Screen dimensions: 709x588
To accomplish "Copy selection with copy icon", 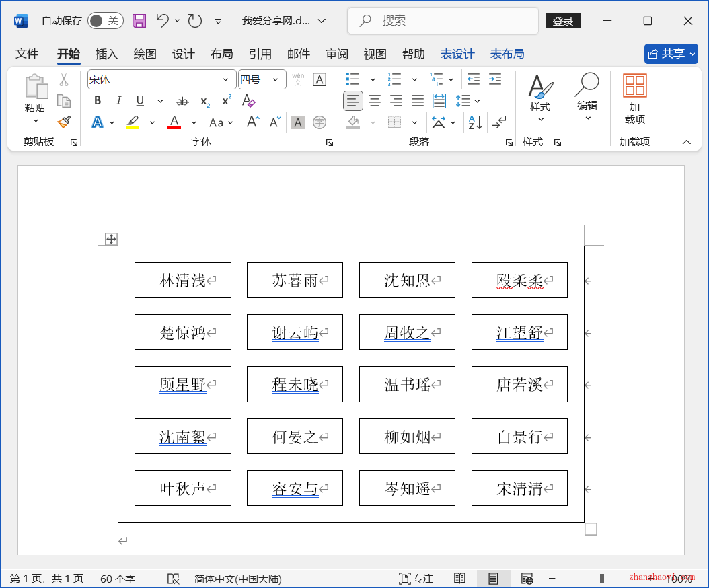I will (64, 101).
